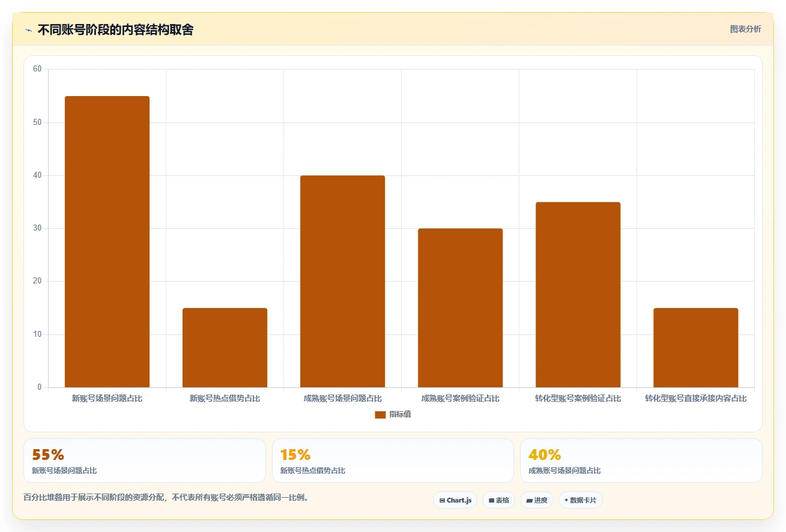
Task: Click the 15% value in the data card
Action: [295, 455]
